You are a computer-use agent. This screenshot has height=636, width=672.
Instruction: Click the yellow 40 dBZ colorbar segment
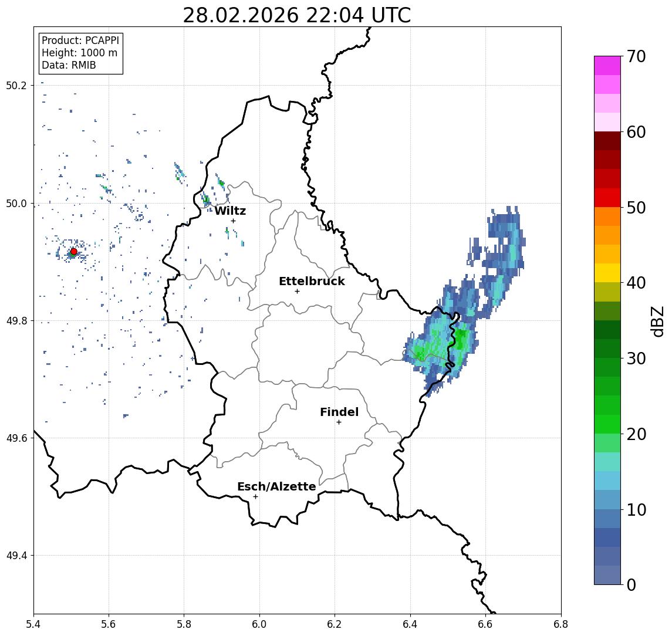click(607, 273)
